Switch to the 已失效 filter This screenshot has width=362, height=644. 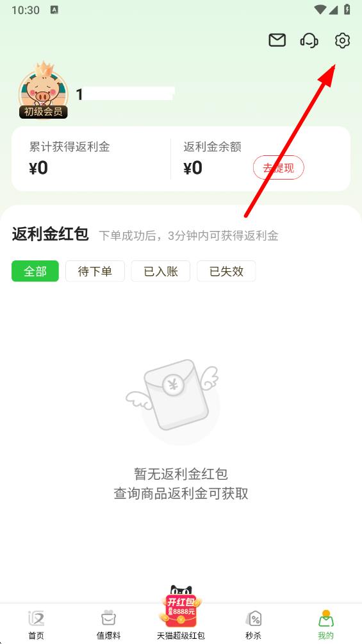coord(226,271)
